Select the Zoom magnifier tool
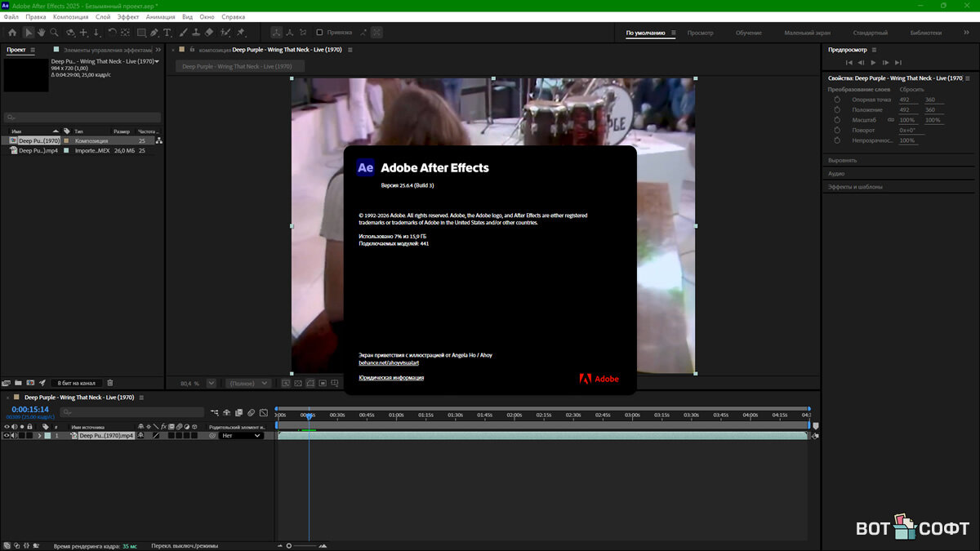 click(54, 33)
